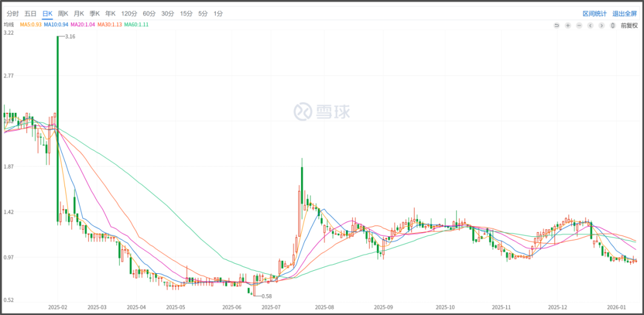Click the reset/undo chart view icon
644x315 pixels.
click(x=556, y=25)
